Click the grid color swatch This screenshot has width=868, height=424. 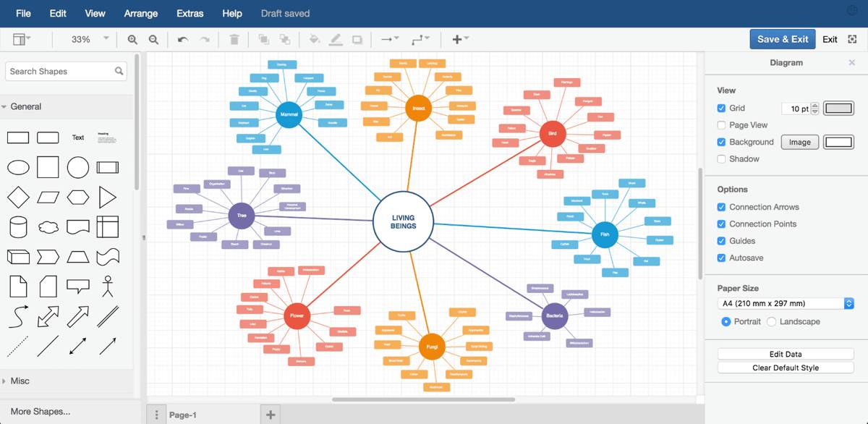click(x=839, y=108)
